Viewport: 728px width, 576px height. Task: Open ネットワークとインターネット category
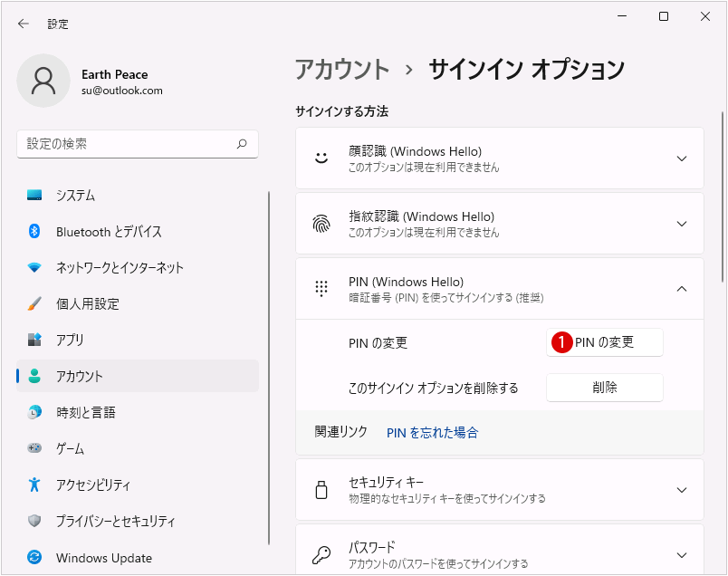click(138, 267)
